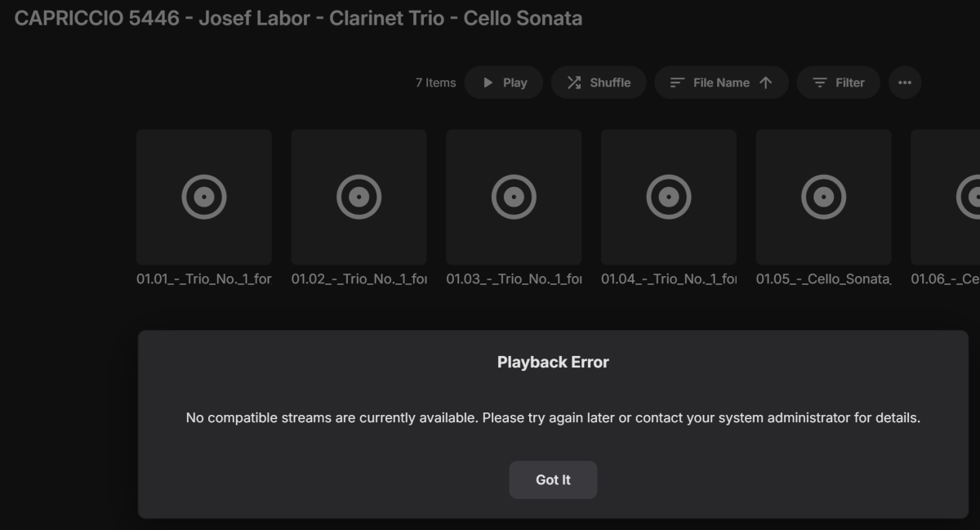Open the Filter options

pos(838,82)
